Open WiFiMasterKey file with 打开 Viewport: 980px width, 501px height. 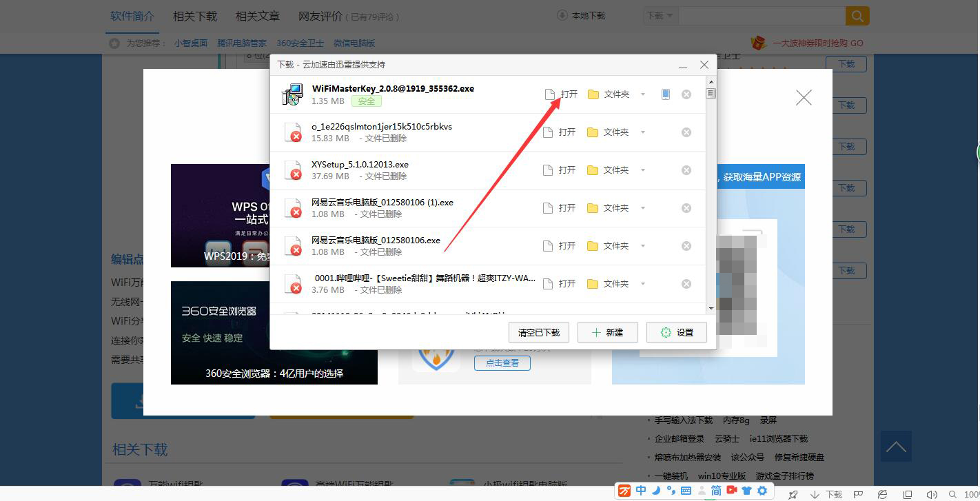point(561,94)
